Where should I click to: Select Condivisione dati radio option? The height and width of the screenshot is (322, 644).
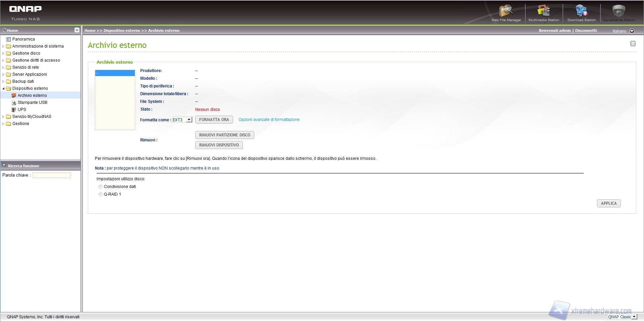[101, 187]
